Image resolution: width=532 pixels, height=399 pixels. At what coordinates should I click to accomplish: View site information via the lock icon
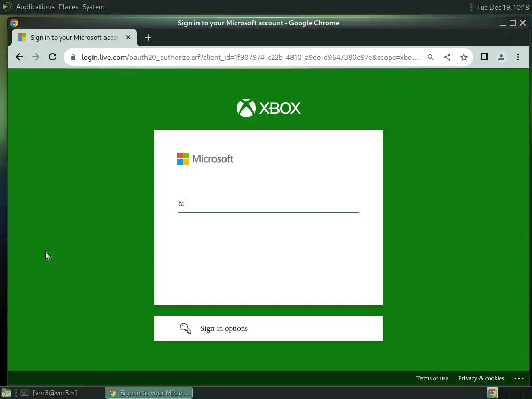(73, 57)
